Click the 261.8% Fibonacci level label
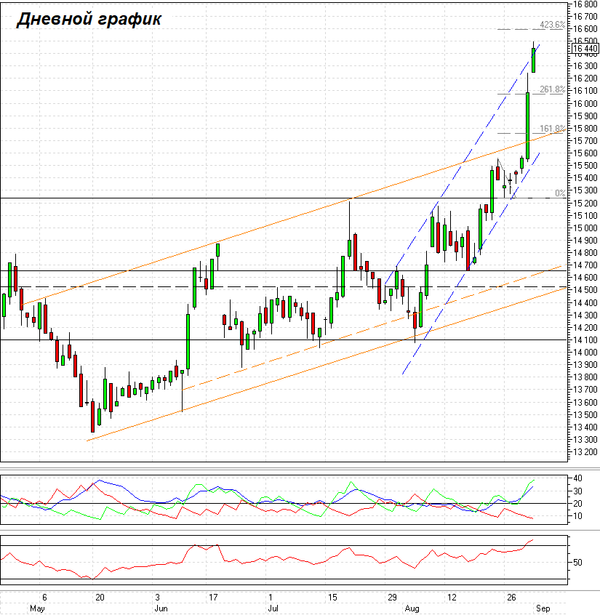The image size is (600, 615). [553, 89]
